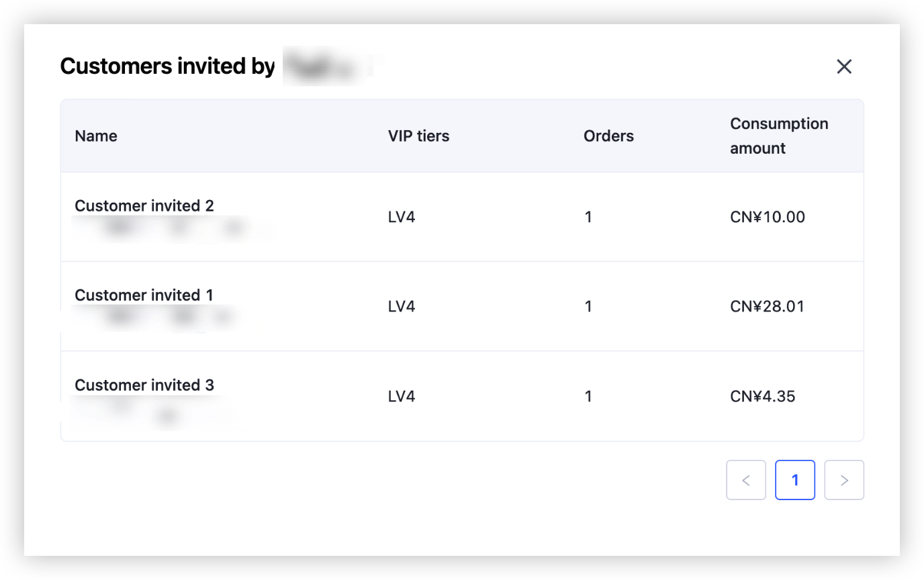Click the dialog title 'Customers invited by'
Viewport: 924px width, 580px height.
point(168,66)
